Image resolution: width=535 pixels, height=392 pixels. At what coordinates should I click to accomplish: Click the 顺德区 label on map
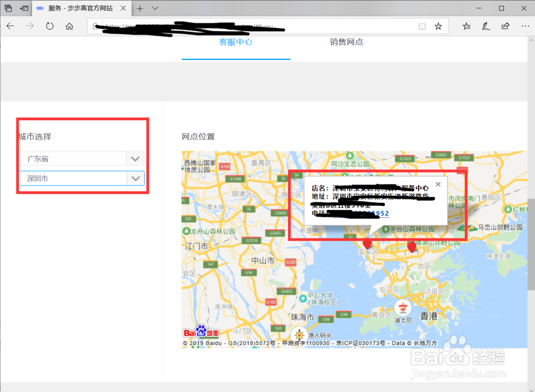pyautogui.click(x=242, y=194)
